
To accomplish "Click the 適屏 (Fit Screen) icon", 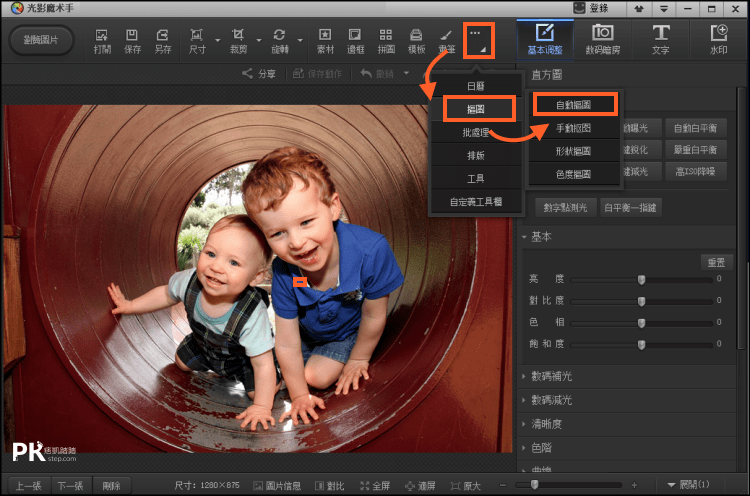I will pyautogui.click(x=410, y=486).
